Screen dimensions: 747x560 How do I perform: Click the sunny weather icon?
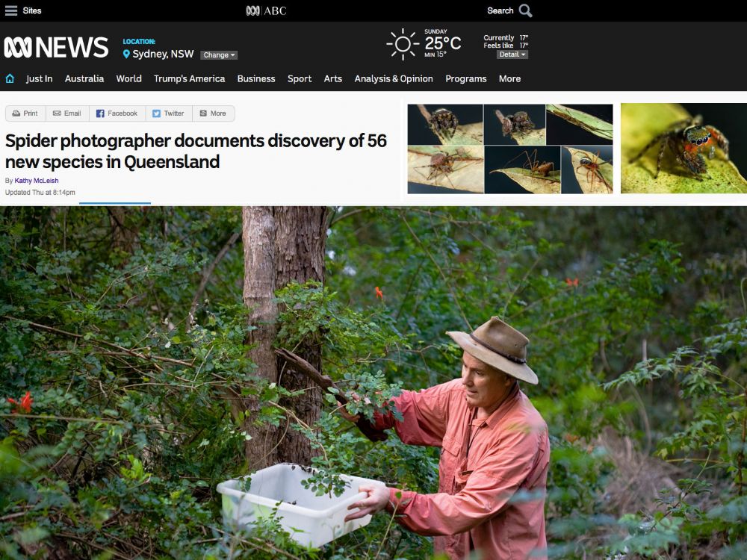pos(403,44)
